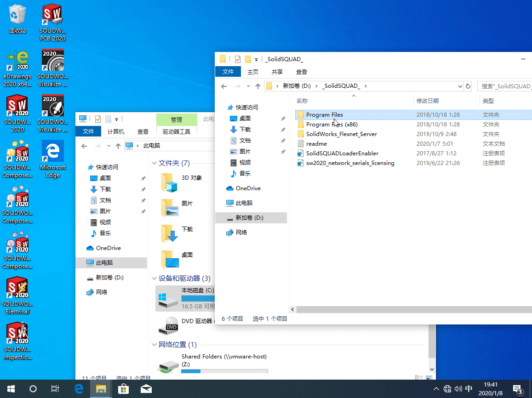
Task: Select SOLIDWORKS Inspection desktop shortcut
Action: (x=17, y=341)
